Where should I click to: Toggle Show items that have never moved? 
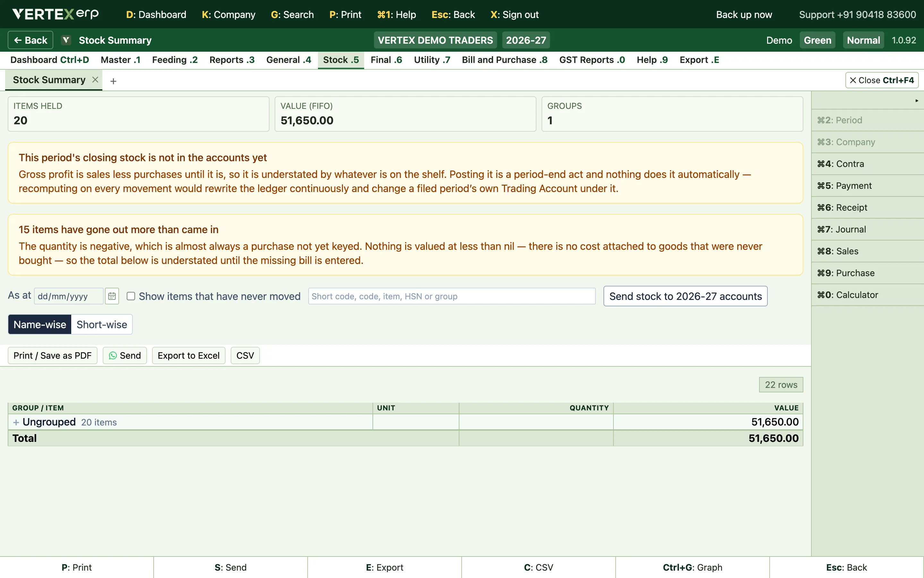coord(131,296)
